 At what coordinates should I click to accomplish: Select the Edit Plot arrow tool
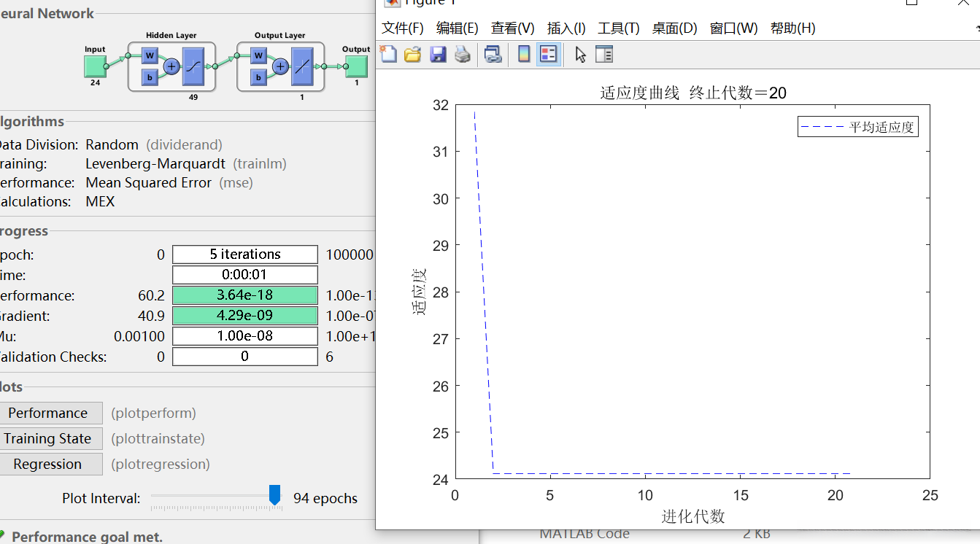581,54
